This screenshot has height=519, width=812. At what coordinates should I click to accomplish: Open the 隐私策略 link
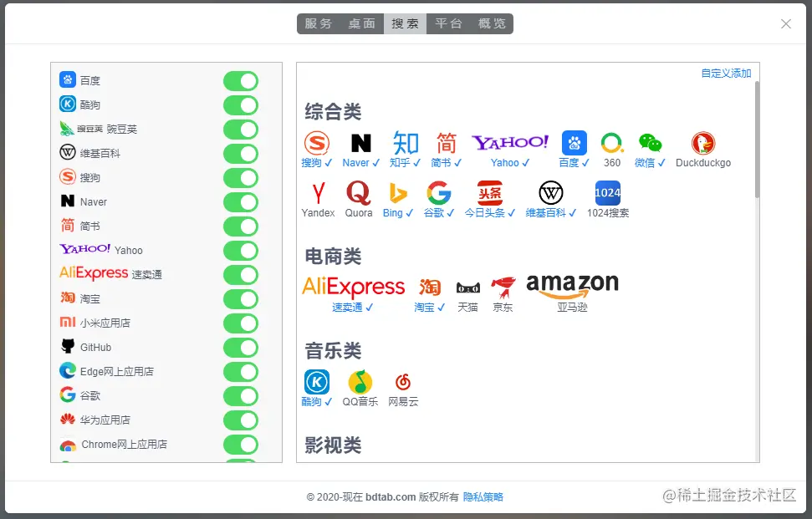483,497
